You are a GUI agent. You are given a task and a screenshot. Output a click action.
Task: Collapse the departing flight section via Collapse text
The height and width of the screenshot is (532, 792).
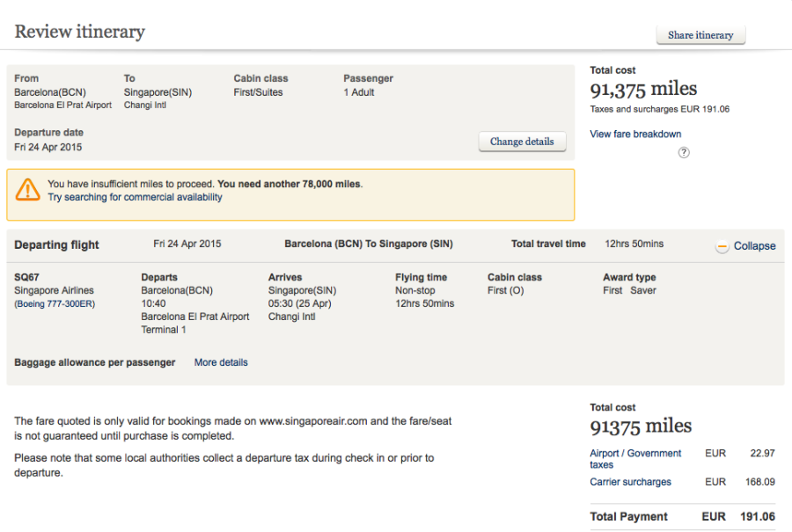754,246
